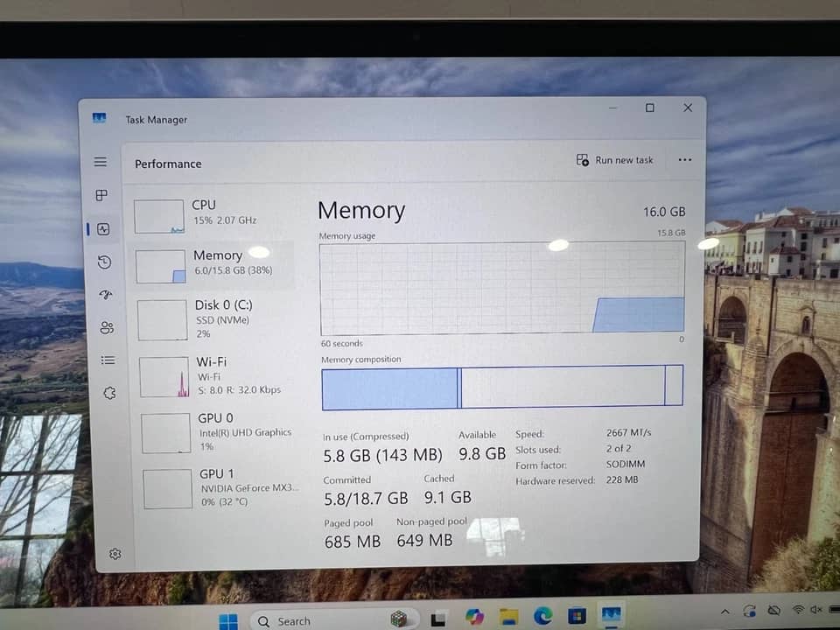Select CPU in the performance list

pos(213,215)
